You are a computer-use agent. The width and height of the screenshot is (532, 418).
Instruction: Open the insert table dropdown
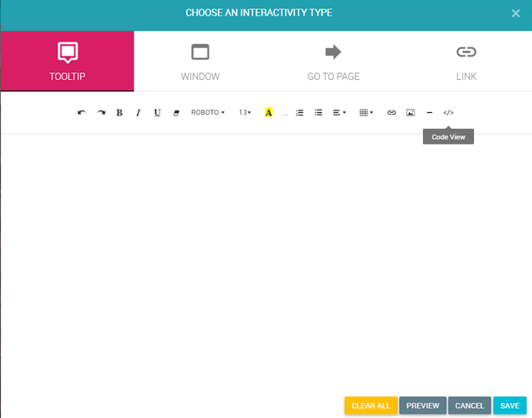click(366, 112)
